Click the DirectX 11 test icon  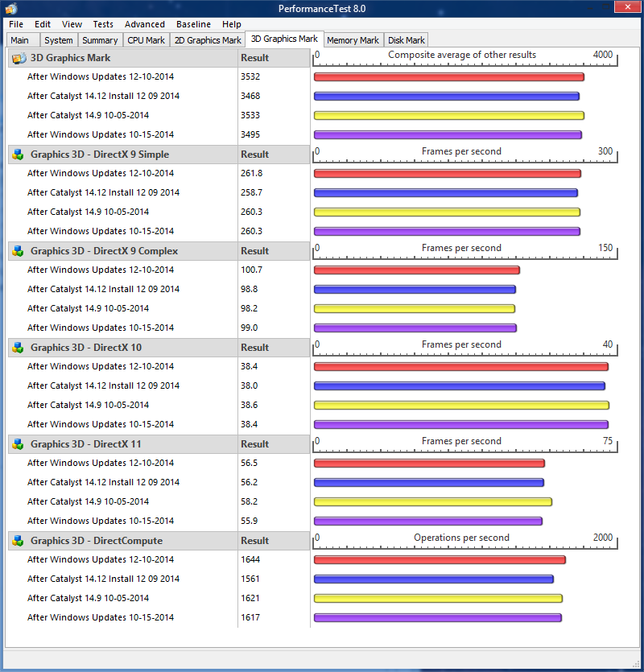click(x=18, y=444)
